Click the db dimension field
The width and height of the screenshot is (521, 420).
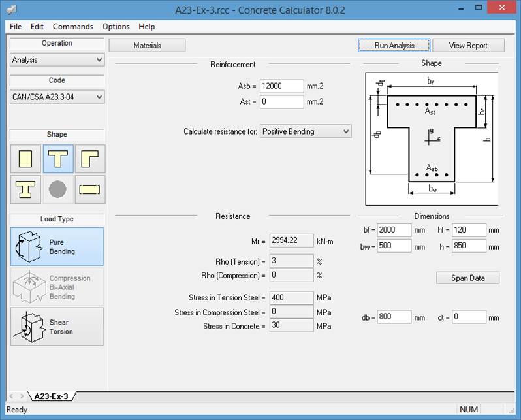coord(394,317)
